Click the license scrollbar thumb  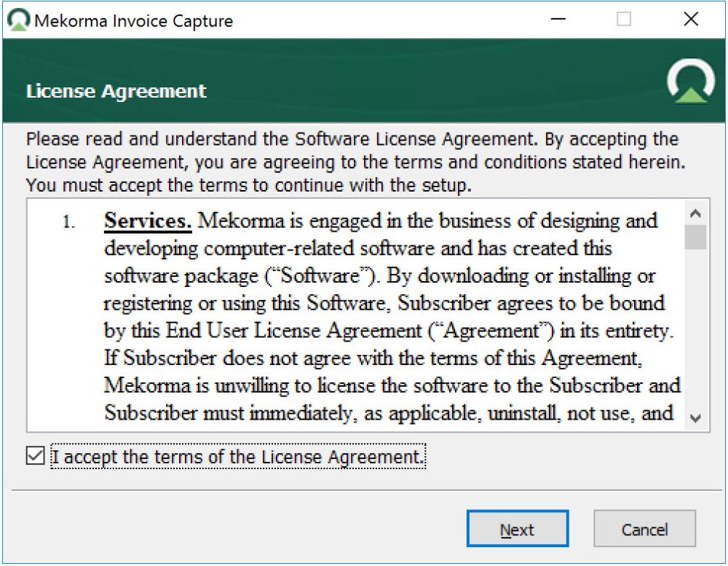click(x=696, y=237)
